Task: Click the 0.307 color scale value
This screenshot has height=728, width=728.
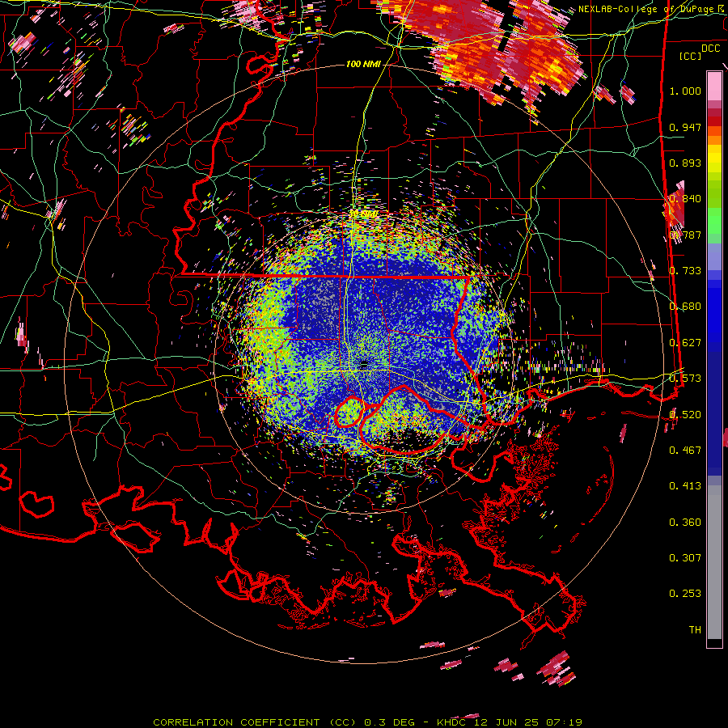Action: click(x=685, y=558)
